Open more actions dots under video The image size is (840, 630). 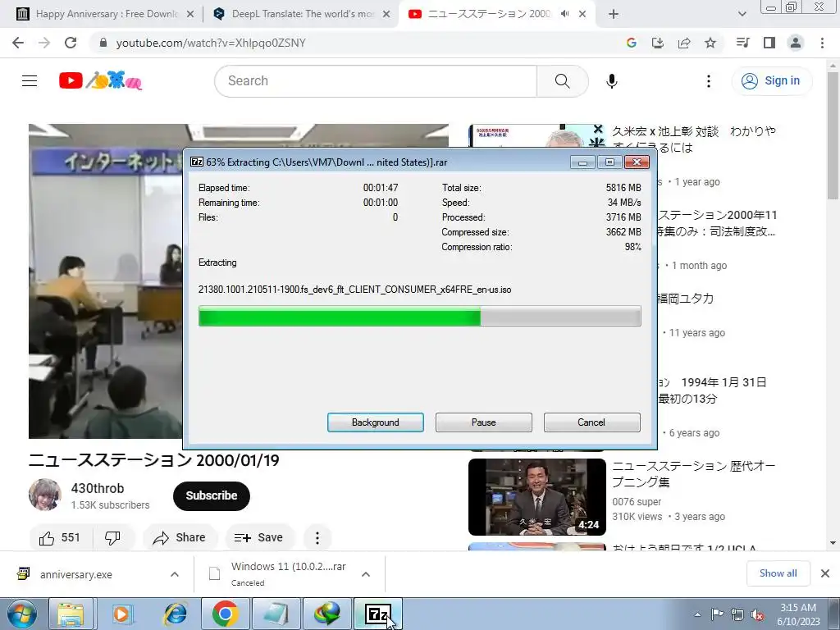[317, 538]
